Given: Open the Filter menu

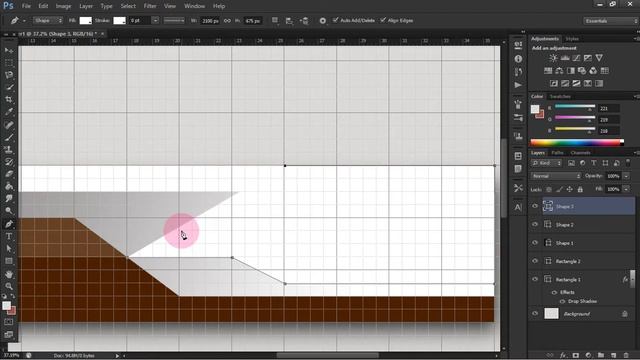Looking at the screenshot, I should [x=150, y=6].
